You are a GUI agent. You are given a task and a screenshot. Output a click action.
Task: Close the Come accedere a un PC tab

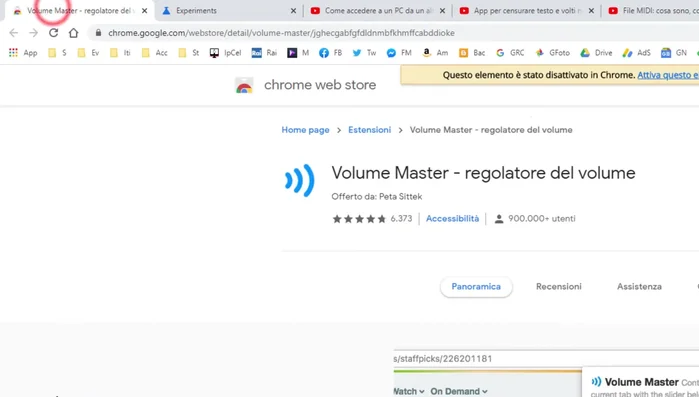click(x=442, y=11)
